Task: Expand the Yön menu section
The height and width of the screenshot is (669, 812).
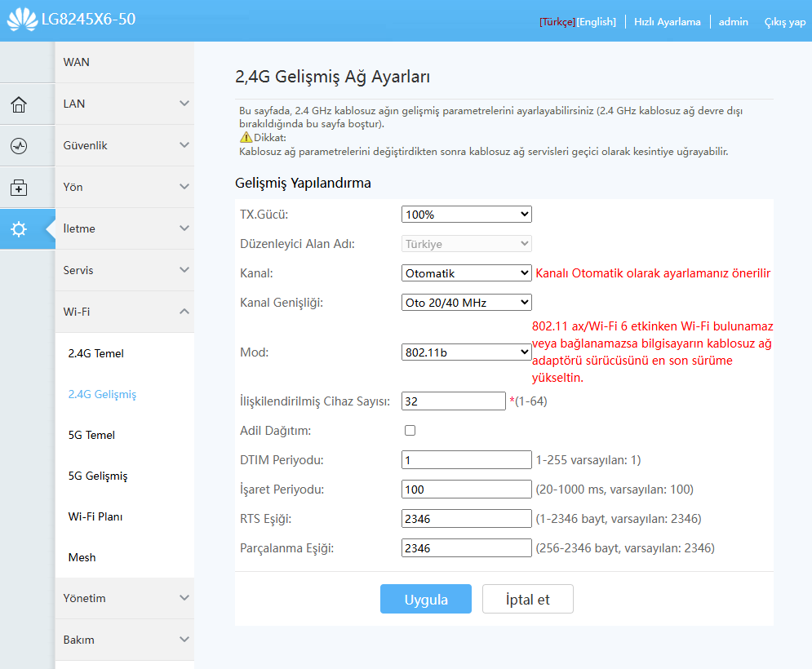Action: [x=125, y=187]
